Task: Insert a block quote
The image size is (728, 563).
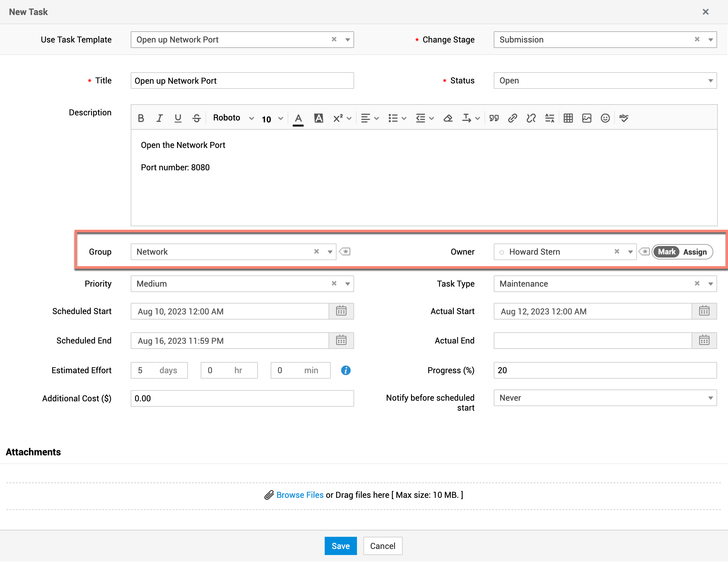Action: (x=494, y=118)
